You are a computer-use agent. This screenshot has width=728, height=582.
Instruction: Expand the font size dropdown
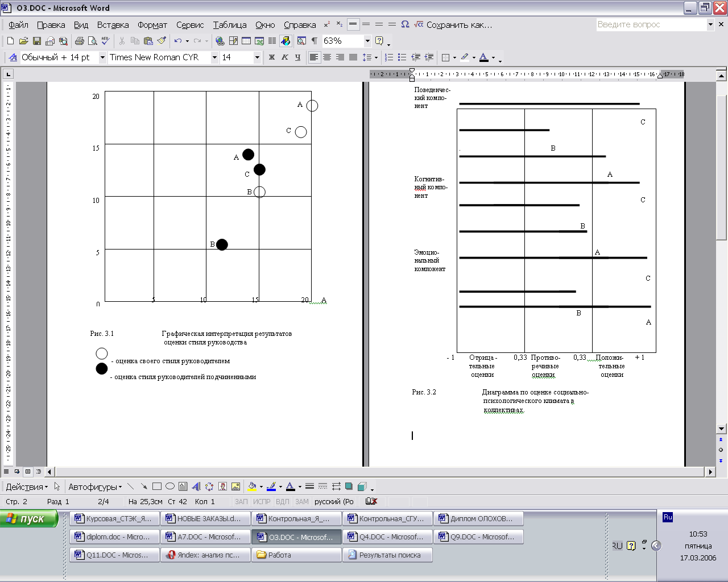257,57
